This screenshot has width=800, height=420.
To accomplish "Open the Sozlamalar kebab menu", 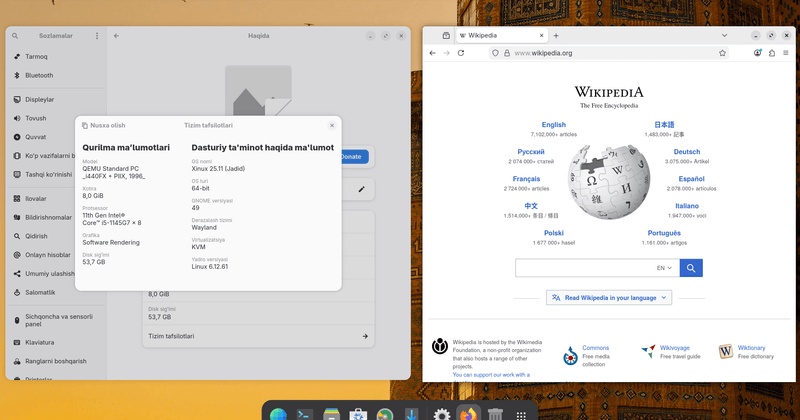I will click(x=97, y=36).
